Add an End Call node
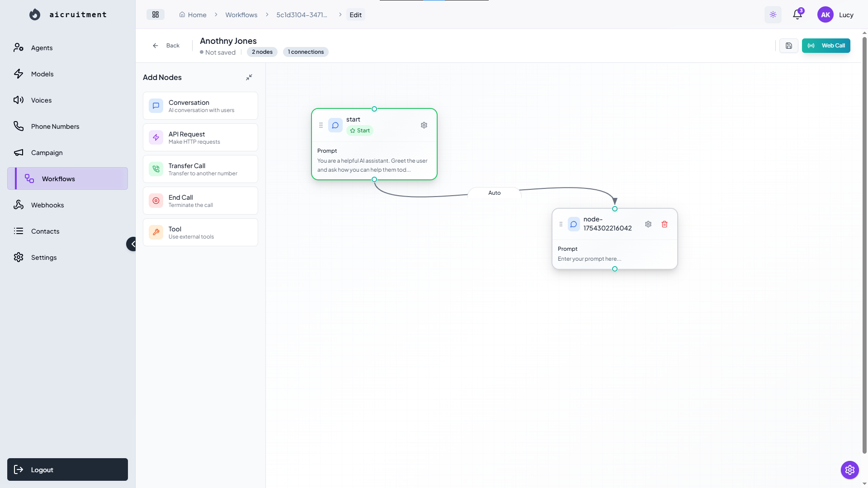Screen dimensions: 868x488 [200, 201]
